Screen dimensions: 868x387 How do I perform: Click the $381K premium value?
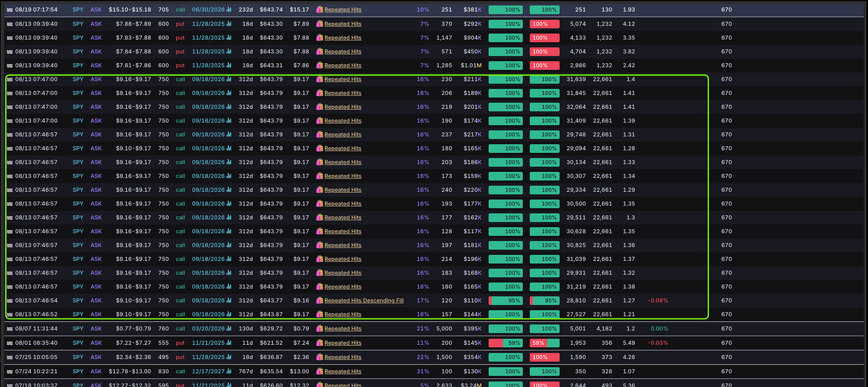tap(472, 10)
